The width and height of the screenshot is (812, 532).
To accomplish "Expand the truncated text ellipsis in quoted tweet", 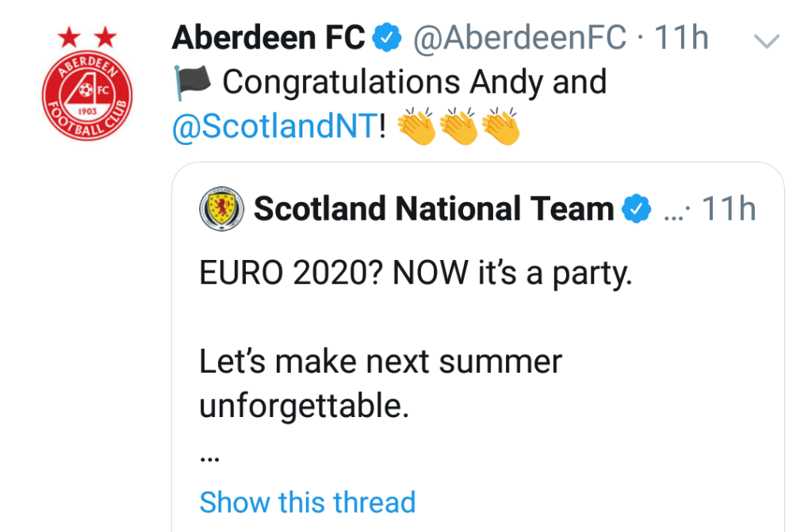I will coord(209,458).
